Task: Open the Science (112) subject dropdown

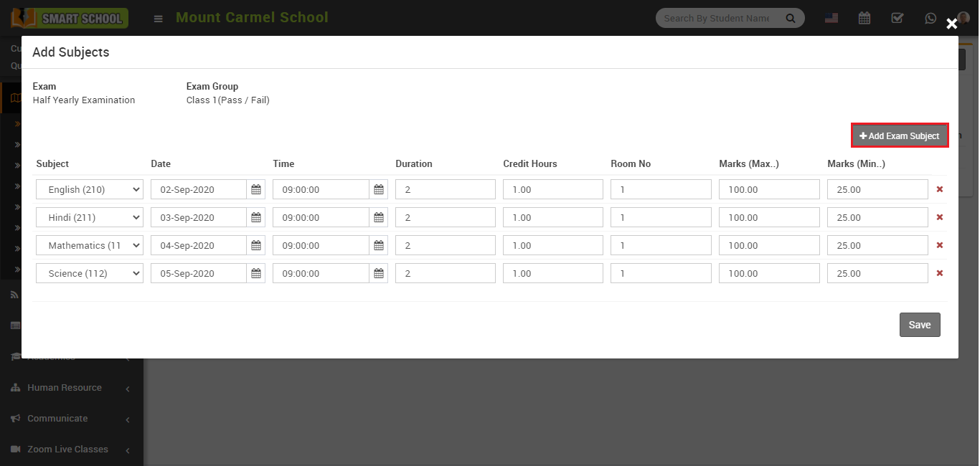Action: [x=89, y=272]
